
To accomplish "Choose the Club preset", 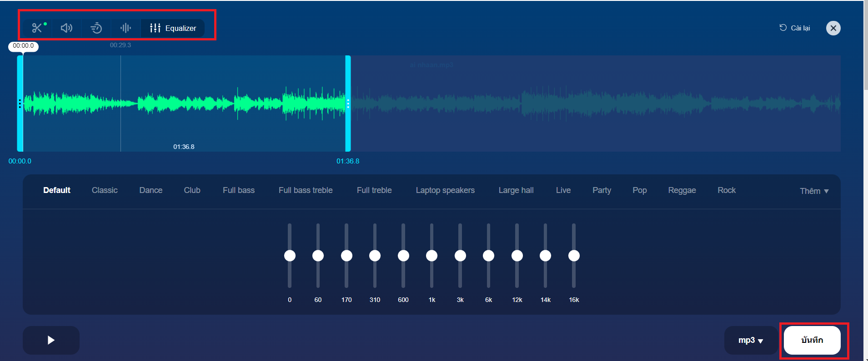I will (192, 190).
